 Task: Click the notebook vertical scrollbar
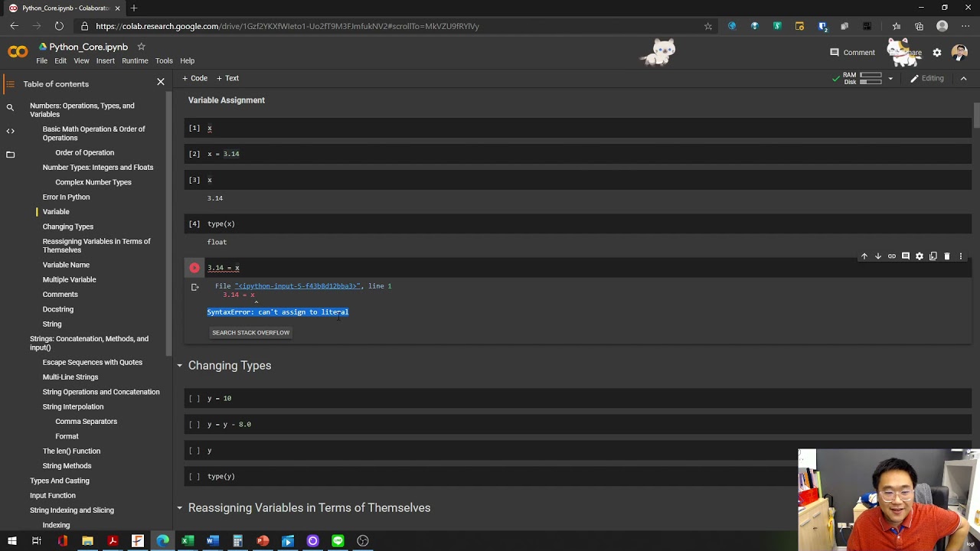976,116
